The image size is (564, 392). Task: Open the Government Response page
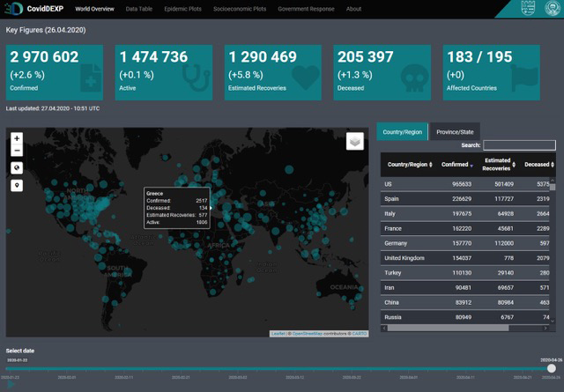point(306,9)
